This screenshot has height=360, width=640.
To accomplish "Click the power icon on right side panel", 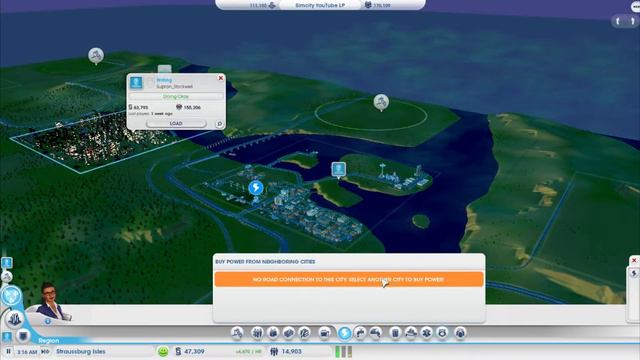I will point(634,273).
